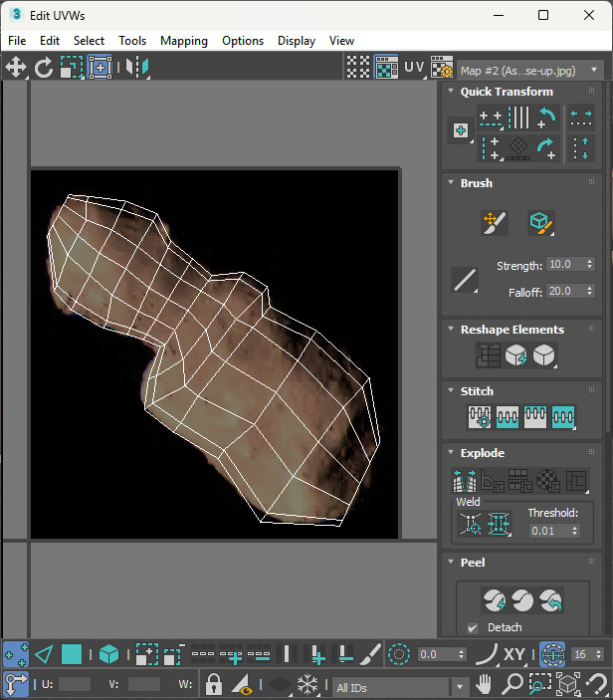Adjust the Falloff spinner arrows

589,291
